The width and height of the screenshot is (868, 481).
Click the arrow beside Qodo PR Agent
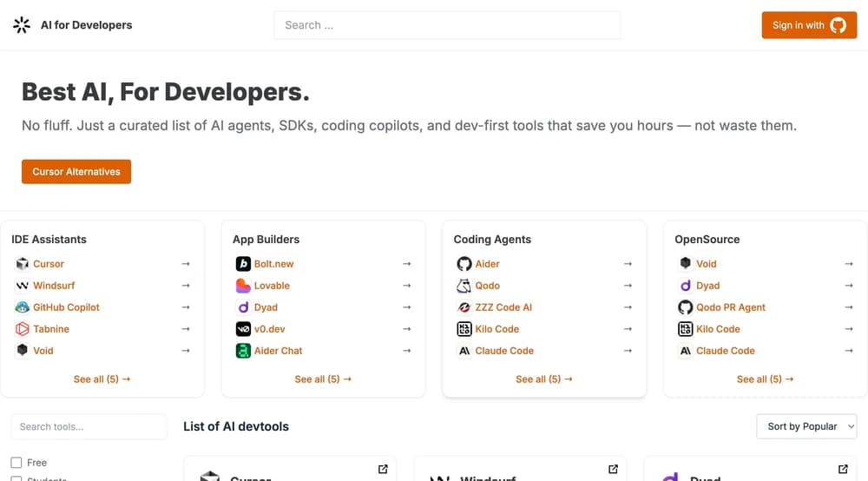click(849, 307)
